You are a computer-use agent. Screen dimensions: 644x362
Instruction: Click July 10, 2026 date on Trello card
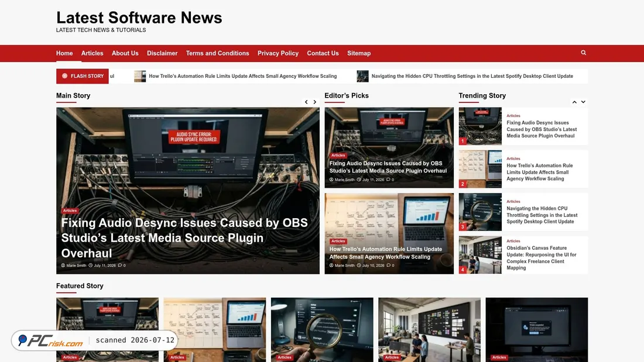pyautogui.click(x=373, y=266)
